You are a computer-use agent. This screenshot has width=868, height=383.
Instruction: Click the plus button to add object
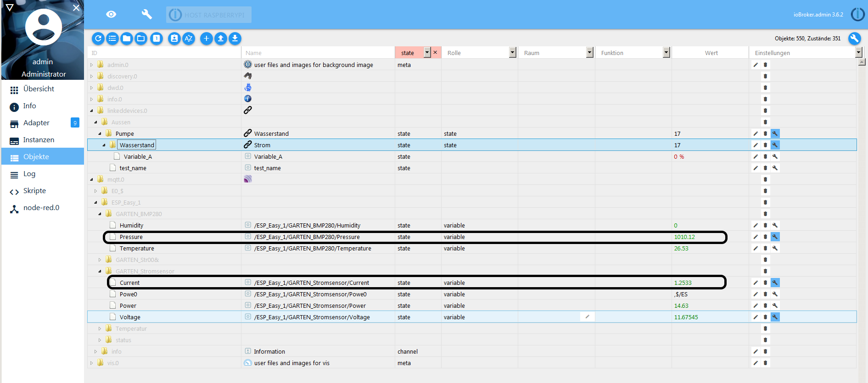click(x=206, y=39)
